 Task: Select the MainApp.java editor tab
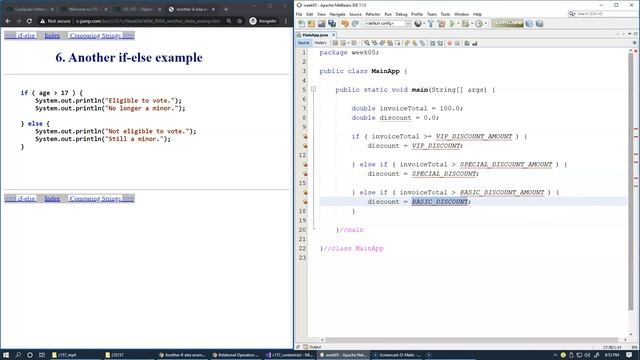[x=315, y=35]
